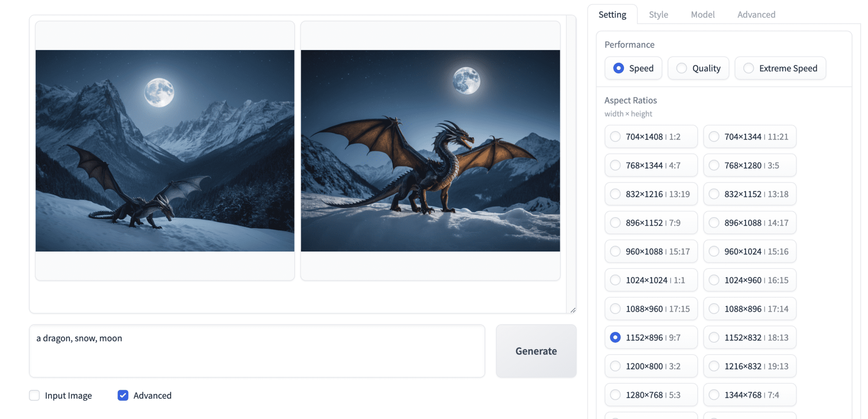
Task: Select 1024×1024 1:1 aspect ratio
Action: click(x=651, y=280)
